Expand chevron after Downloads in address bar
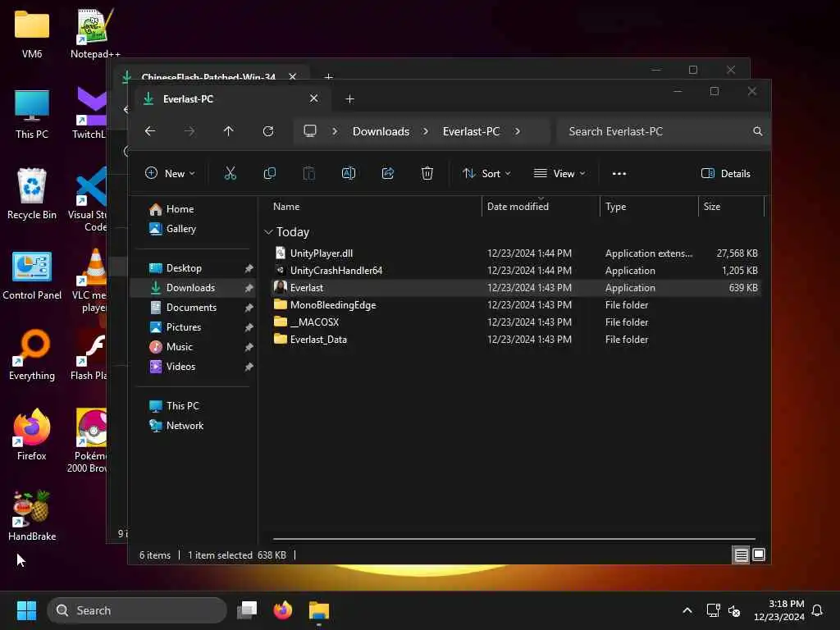The width and height of the screenshot is (840, 630). (x=426, y=131)
